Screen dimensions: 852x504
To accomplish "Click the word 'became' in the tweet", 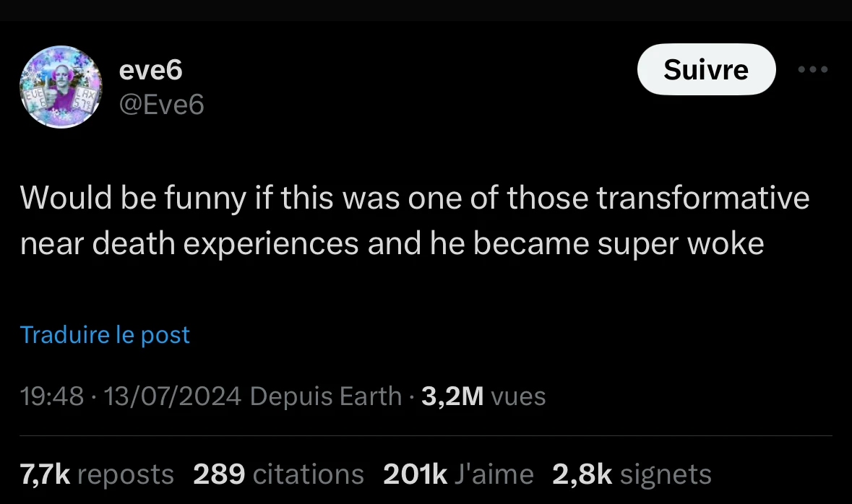I will coord(535,244).
